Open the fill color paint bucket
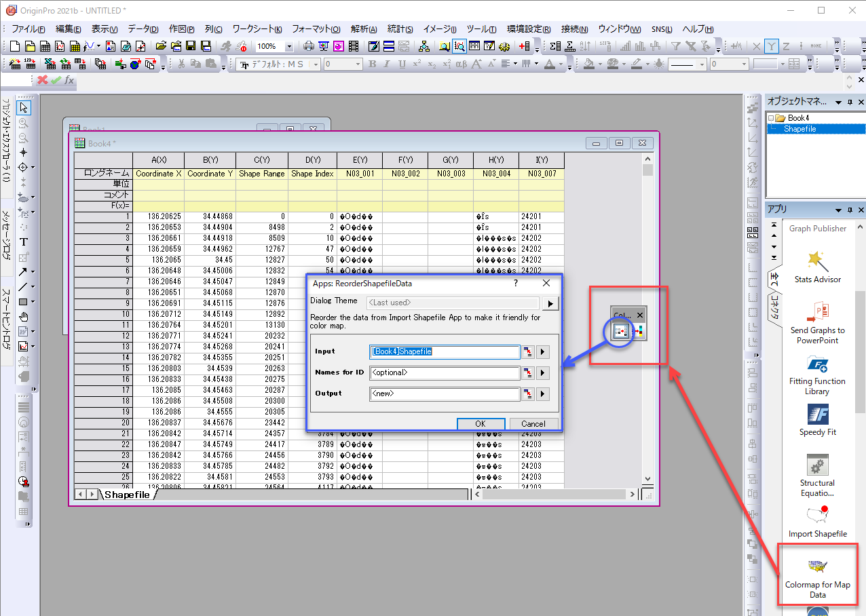 click(x=589, y=64)
